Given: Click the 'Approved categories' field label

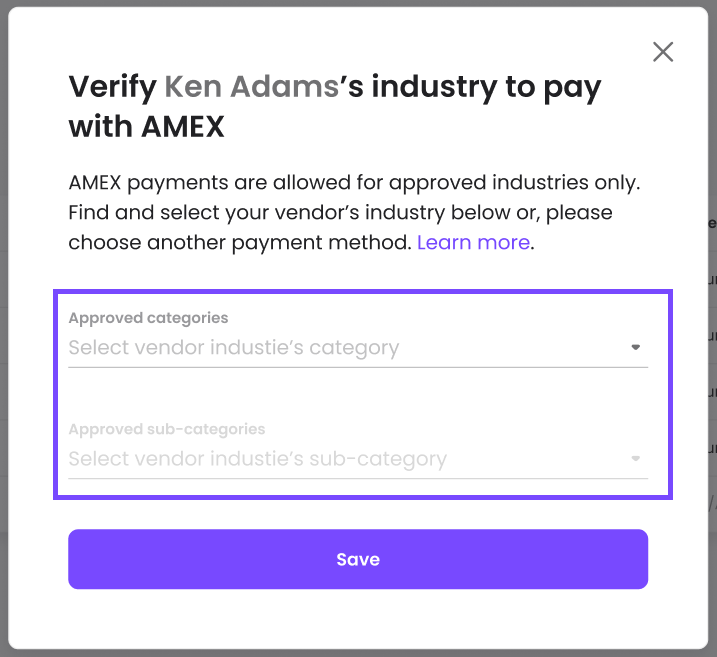Looking at the screenshot, I should pos(148,318).
